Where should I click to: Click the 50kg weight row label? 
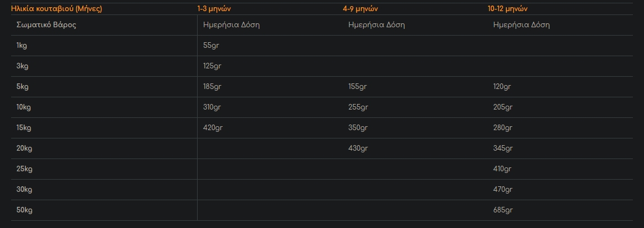[24, 210]
